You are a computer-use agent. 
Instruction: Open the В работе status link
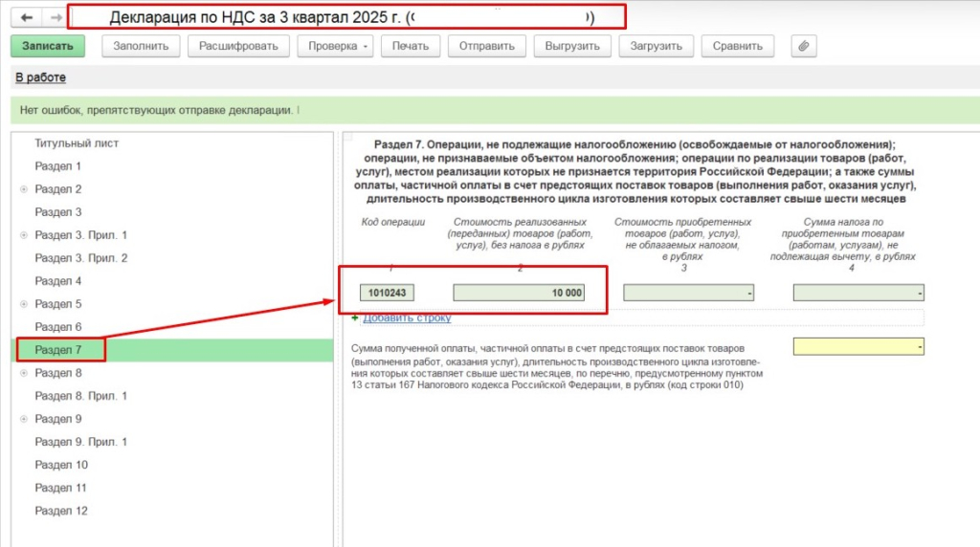tap(40, 77)
